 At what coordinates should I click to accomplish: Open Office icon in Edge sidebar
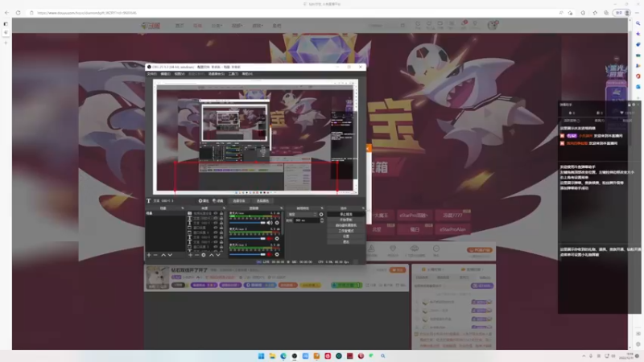[x=638, y=76]
